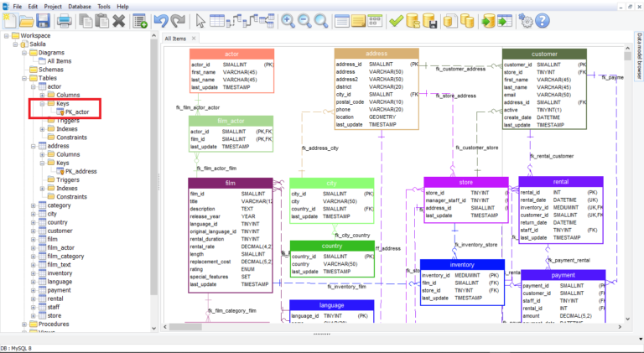Select the pointer arrow tool

201,20
